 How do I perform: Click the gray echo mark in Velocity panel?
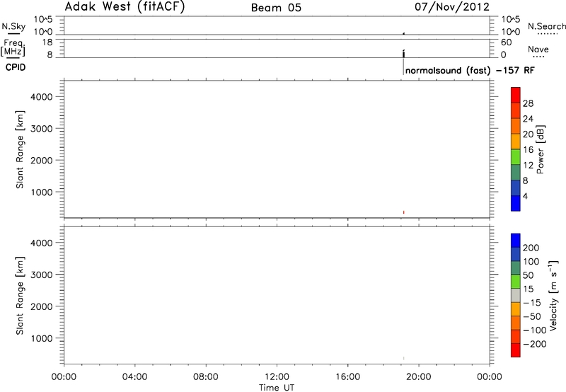403,358
